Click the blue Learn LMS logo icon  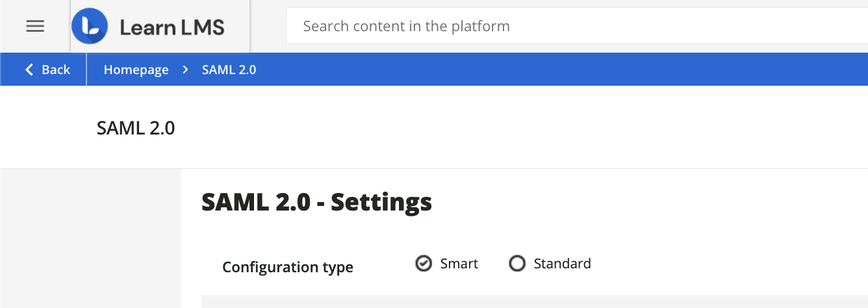90,27
